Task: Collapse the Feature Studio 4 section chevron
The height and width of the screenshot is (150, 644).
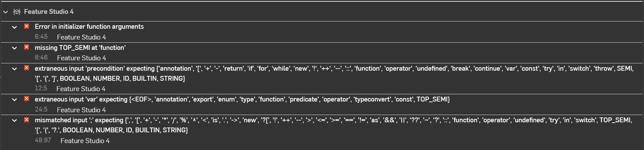Action: click(6, 12)
